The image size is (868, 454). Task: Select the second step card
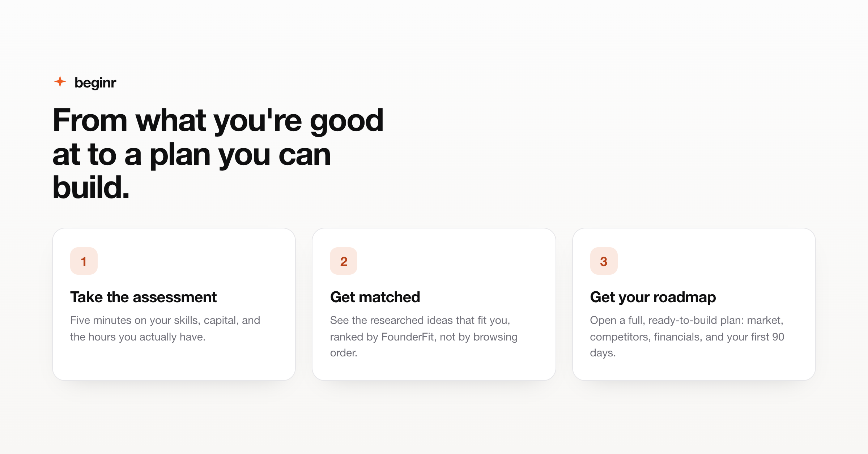click(x=434, y=304)
